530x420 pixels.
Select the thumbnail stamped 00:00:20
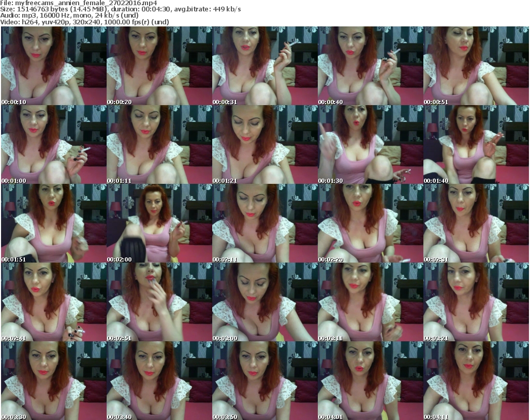tap(159, 66)
